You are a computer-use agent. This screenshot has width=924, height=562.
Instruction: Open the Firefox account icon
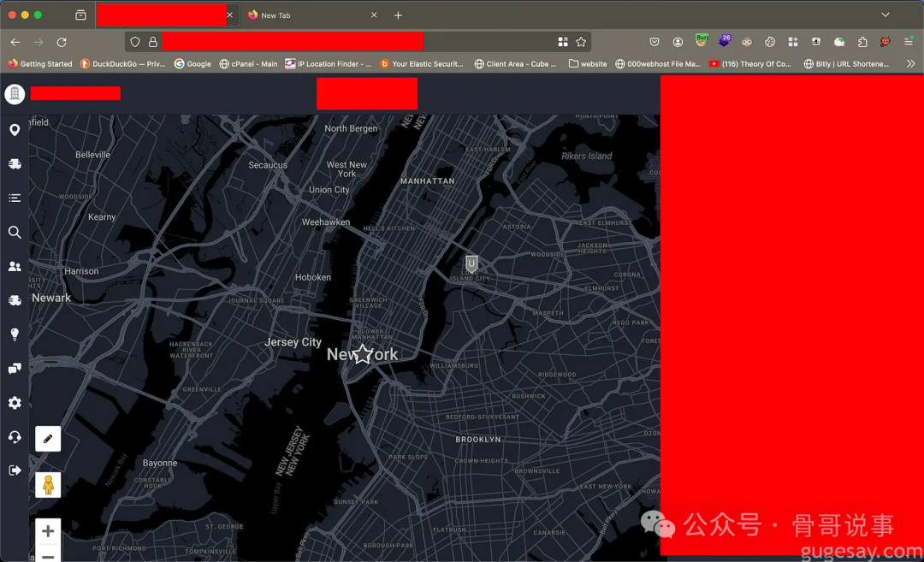pyautogui.click(x=678, y=42)
